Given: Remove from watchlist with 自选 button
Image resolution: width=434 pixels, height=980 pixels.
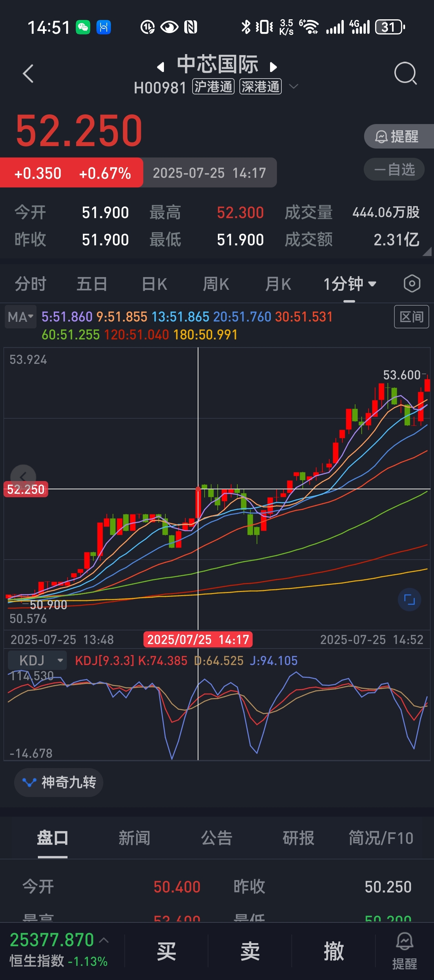Looking at the screenshot, I should pos(394,169).
